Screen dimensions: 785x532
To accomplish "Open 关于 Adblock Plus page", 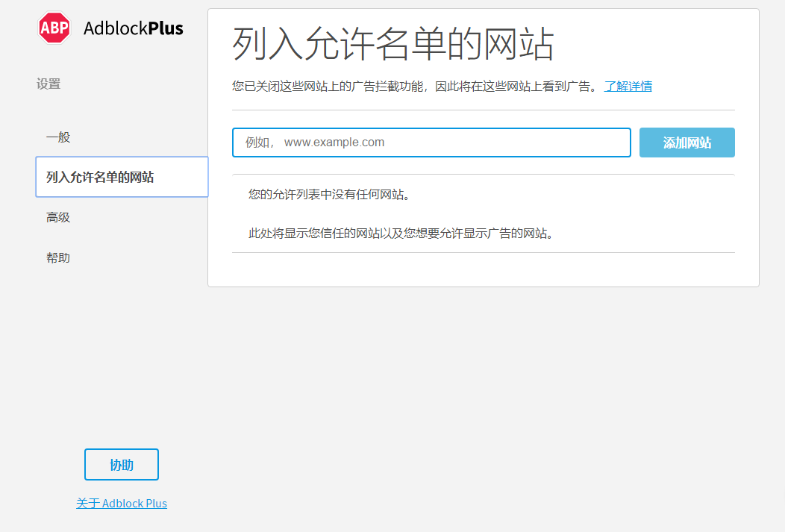I will coord(122,503).
